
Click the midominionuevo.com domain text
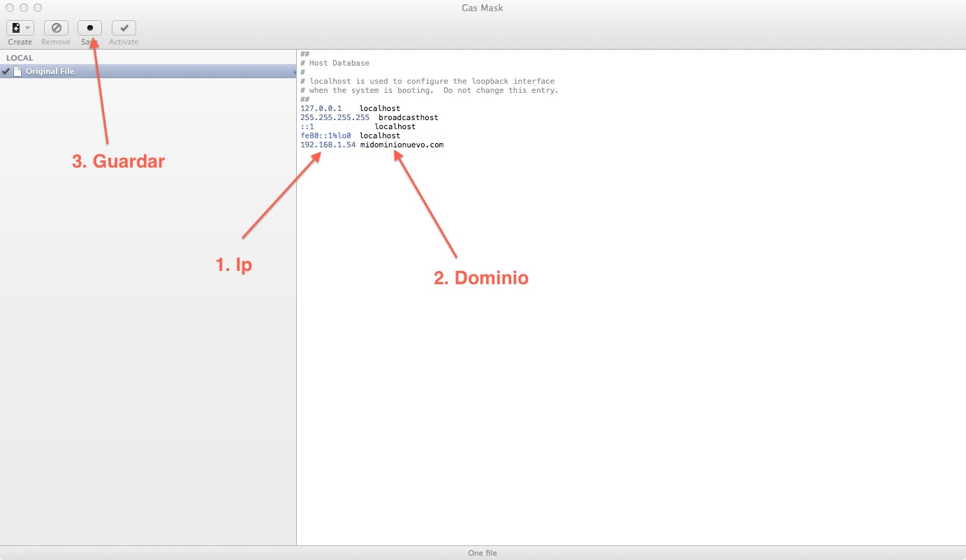[402, 145]
